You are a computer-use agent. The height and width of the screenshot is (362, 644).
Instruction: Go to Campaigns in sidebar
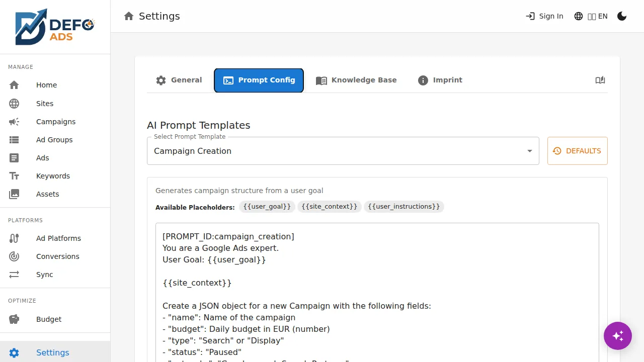pos(55,122)
